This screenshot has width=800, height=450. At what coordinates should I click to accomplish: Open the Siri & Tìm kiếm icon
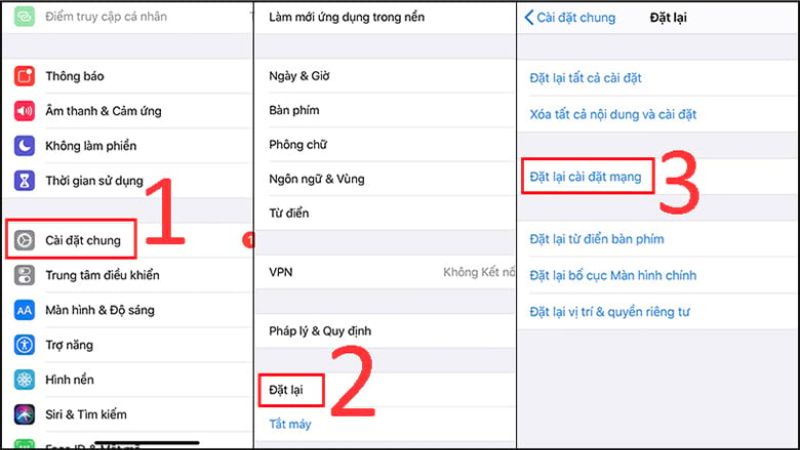tap(24, 414)
